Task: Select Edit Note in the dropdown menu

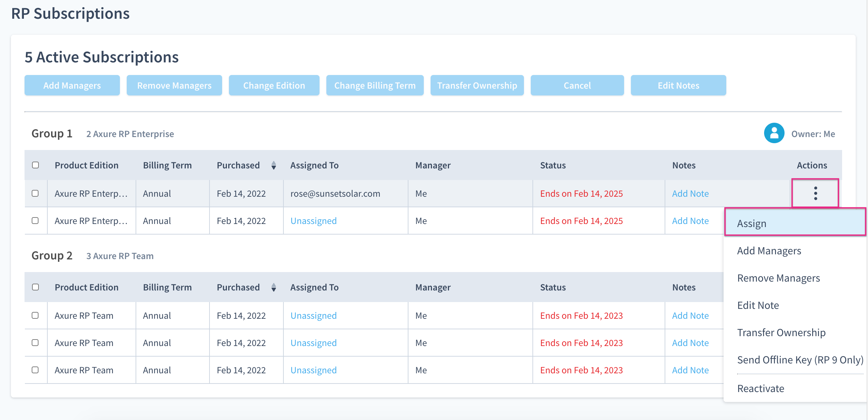Action: click(x=758, y=305)
